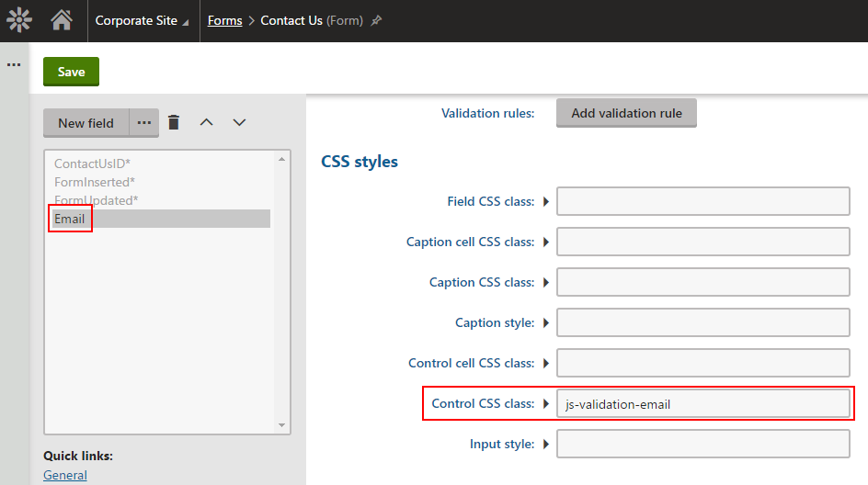The image size is (868, 485).
Task: Save the form changes
Action: pyautogui.click(x=71, y=72)
